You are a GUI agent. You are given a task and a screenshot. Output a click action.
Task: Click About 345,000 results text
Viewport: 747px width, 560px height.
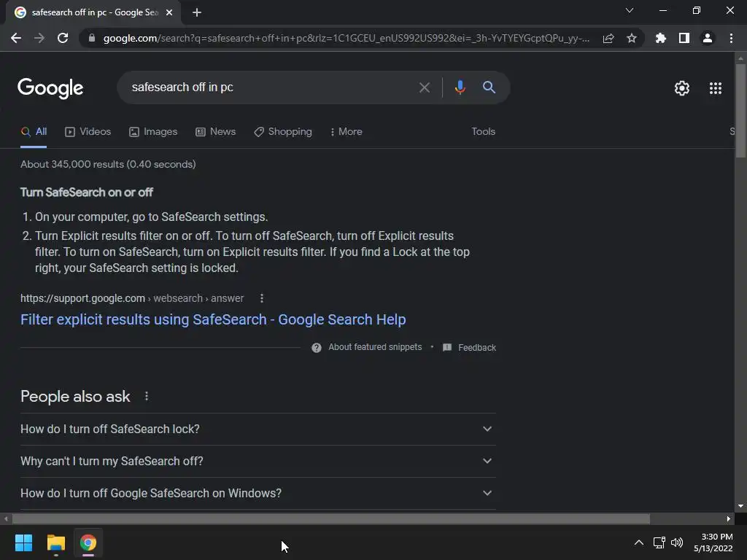[108, 164]
